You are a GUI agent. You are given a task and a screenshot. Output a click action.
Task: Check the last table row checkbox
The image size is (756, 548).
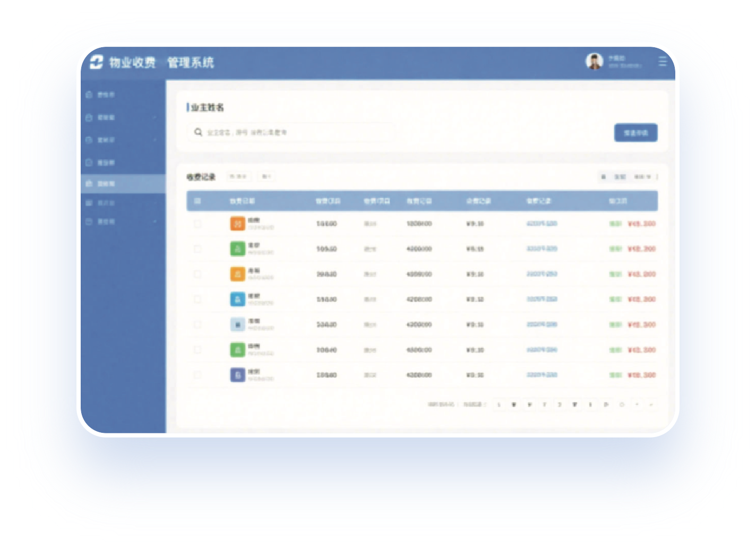point(197,375)
